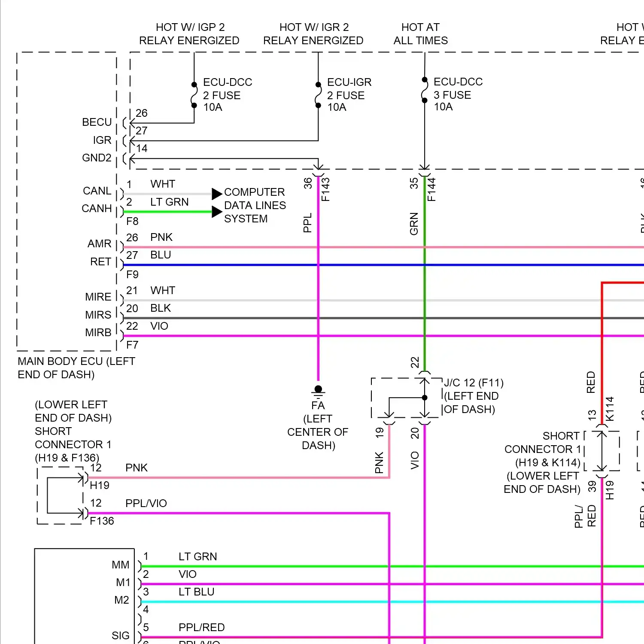Viewport: 644px width, 644px height.
Task: Click the "ECU-DCC 3 FUSE" label
Action: (458, 88)
